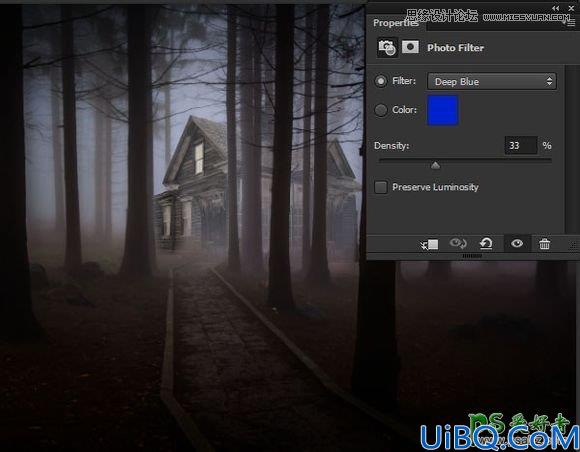Click the Density value field
This screenshot has width=580, height=452.
pyautogui.click(x=521, y=145)
